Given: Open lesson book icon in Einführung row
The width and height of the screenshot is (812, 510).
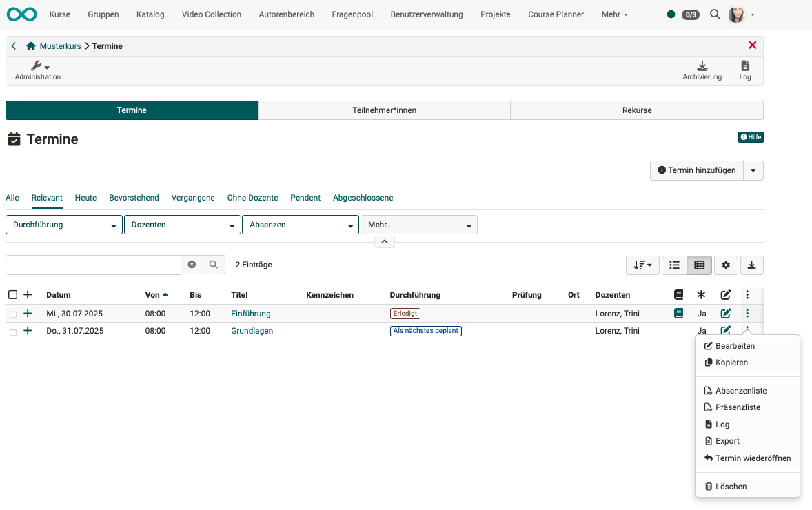Looking at the screenshot, I should [679, 314].
